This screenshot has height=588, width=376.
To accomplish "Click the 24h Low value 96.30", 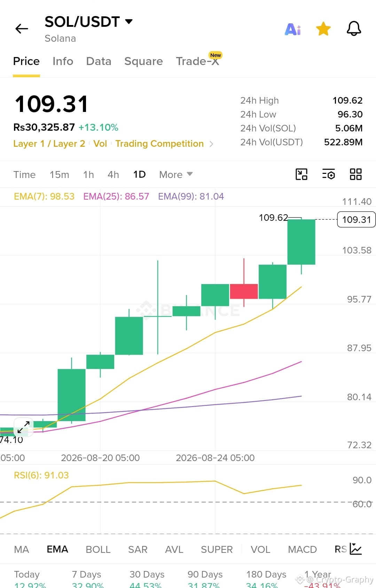I will click(350, 114).
